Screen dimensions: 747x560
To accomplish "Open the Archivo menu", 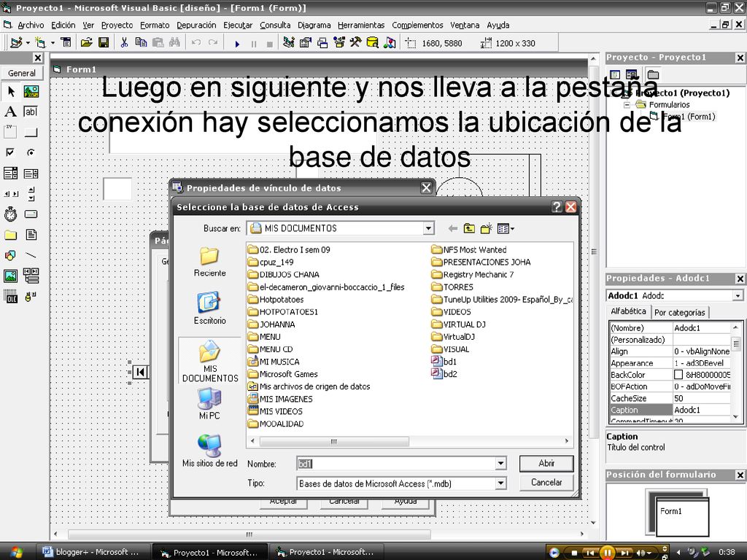I will pyautogui.click(x=31, y=26).
